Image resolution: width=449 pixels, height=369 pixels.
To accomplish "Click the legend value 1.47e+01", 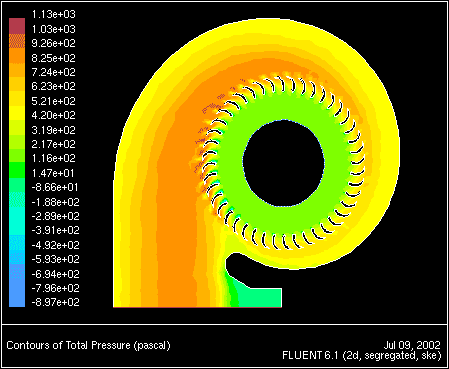I will tap(53, 173).
